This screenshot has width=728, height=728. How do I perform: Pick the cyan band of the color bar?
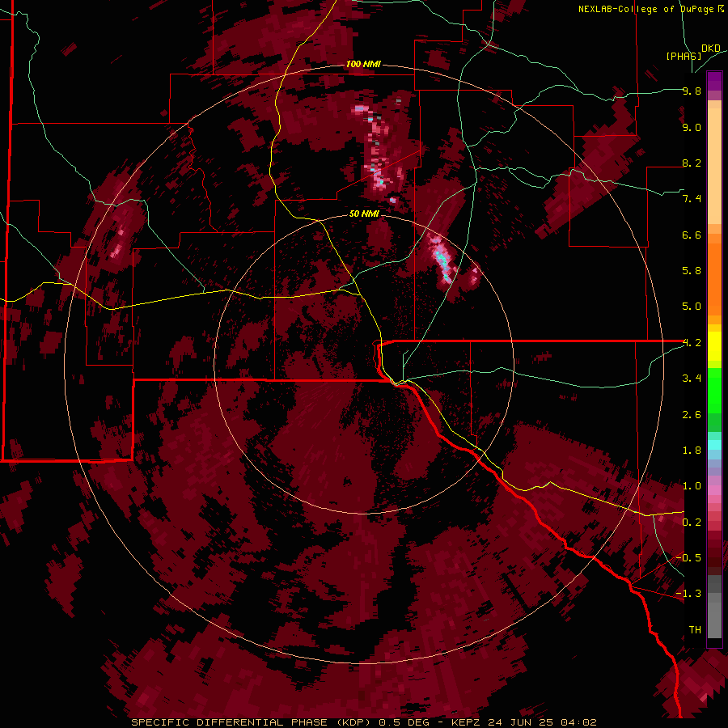[714, 445]
